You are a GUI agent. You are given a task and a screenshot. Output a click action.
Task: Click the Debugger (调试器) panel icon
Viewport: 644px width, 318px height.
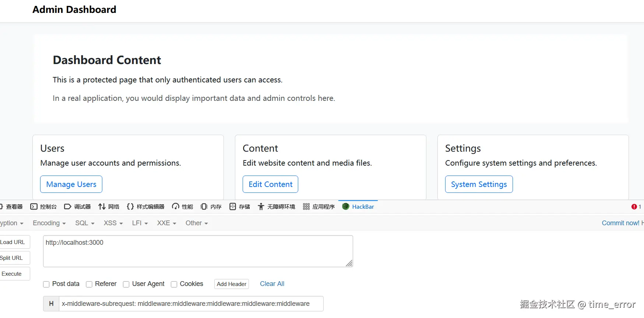[67, 207]
